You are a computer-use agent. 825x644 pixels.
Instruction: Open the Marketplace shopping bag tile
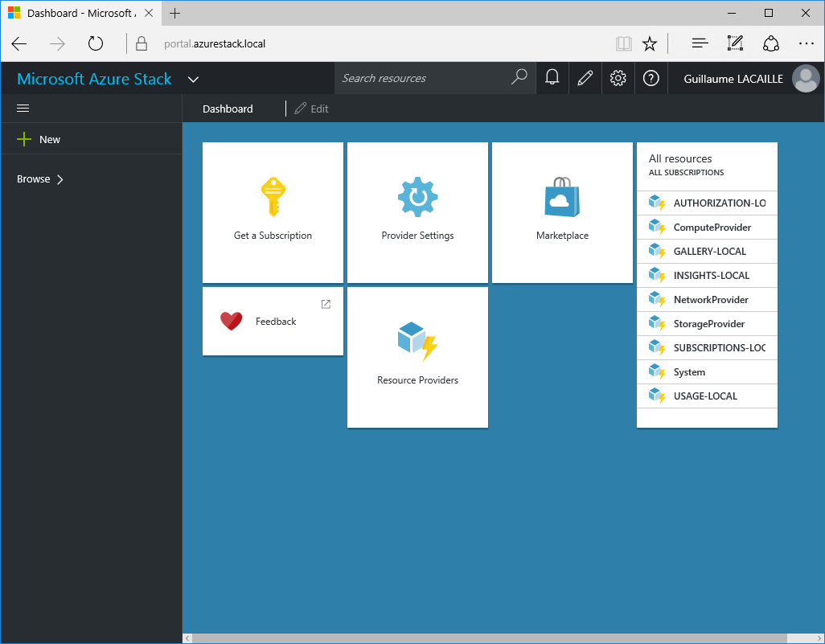pyautogui.click(x=562, y=212)
